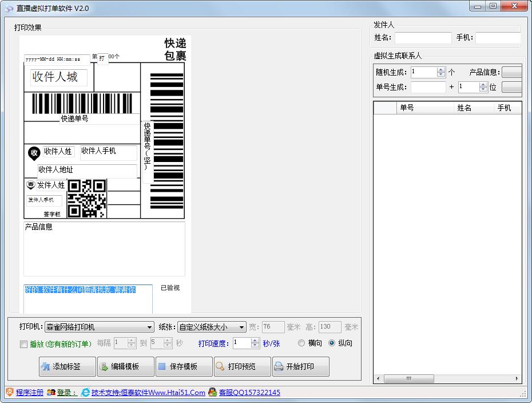The width and height of the screenshot is (532, 403).
Task: Click the sender 姓名 input field
Action: point(423,38)
